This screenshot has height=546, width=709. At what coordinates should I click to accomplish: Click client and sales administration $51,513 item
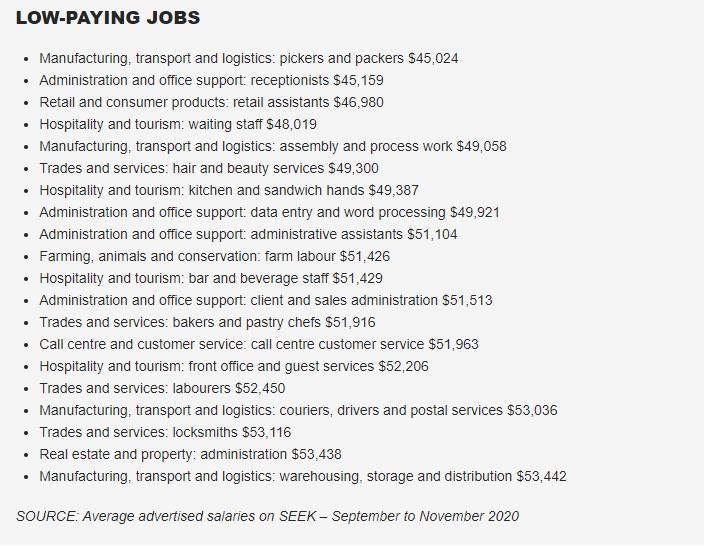(x=266, y=300)
